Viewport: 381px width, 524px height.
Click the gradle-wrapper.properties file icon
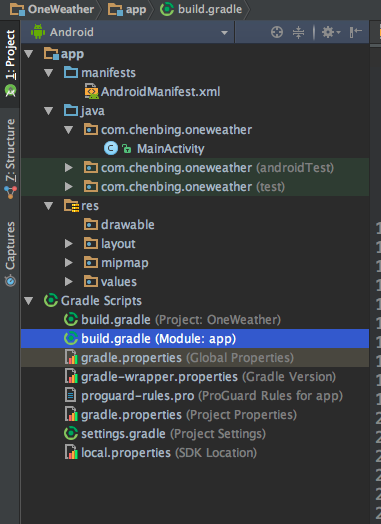pyautogui.click(x=71, y=377)
